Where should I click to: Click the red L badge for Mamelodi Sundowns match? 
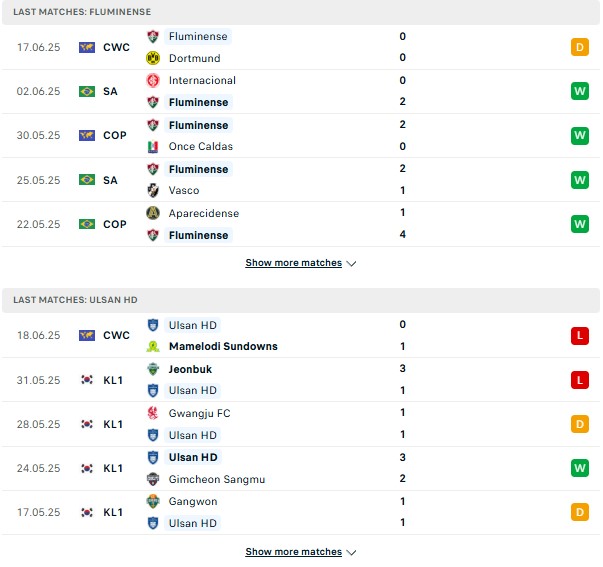(x=580, y=335)
